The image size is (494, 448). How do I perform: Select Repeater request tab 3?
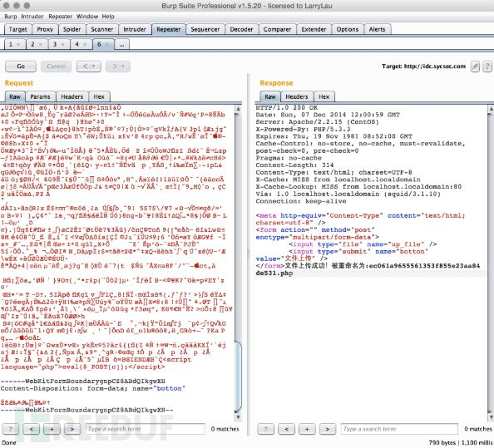click(x=55, y=44)
